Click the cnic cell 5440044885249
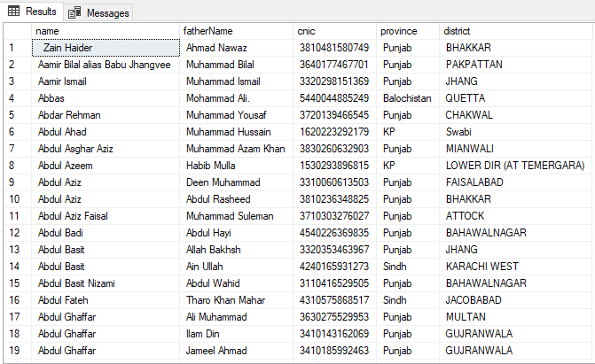The image size is (595, 364). tap(333, 98)
